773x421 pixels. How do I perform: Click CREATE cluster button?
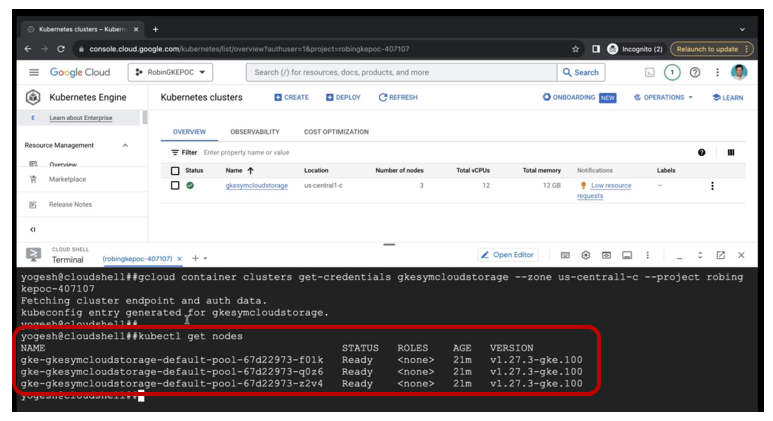(291, 98)
